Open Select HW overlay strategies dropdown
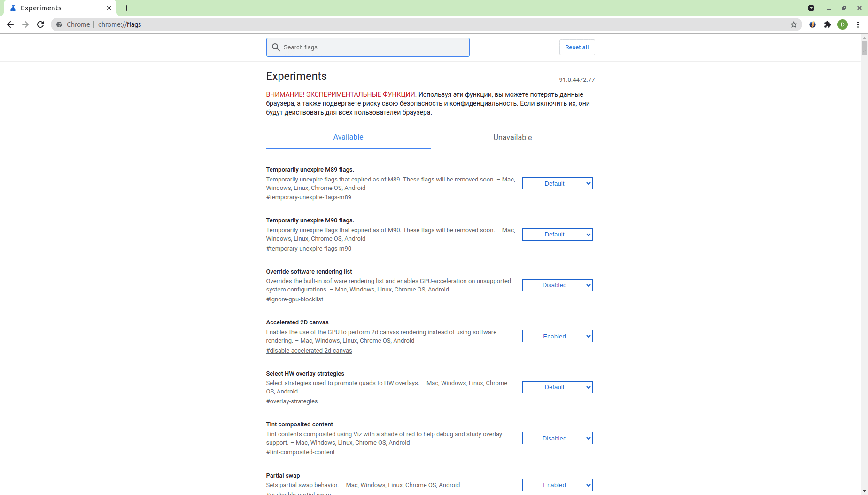The height and width of the screenshot is (495, 868). point(557,387)
